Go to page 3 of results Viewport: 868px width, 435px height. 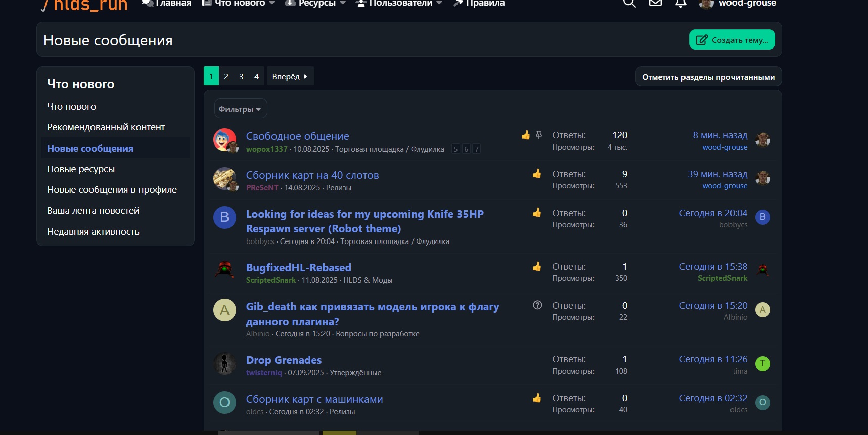point(241,76)
